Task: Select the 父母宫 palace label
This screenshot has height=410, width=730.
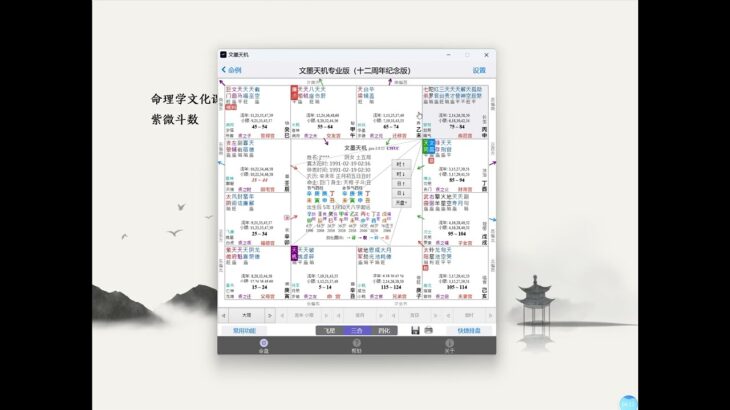Action: tap(268, 296)
